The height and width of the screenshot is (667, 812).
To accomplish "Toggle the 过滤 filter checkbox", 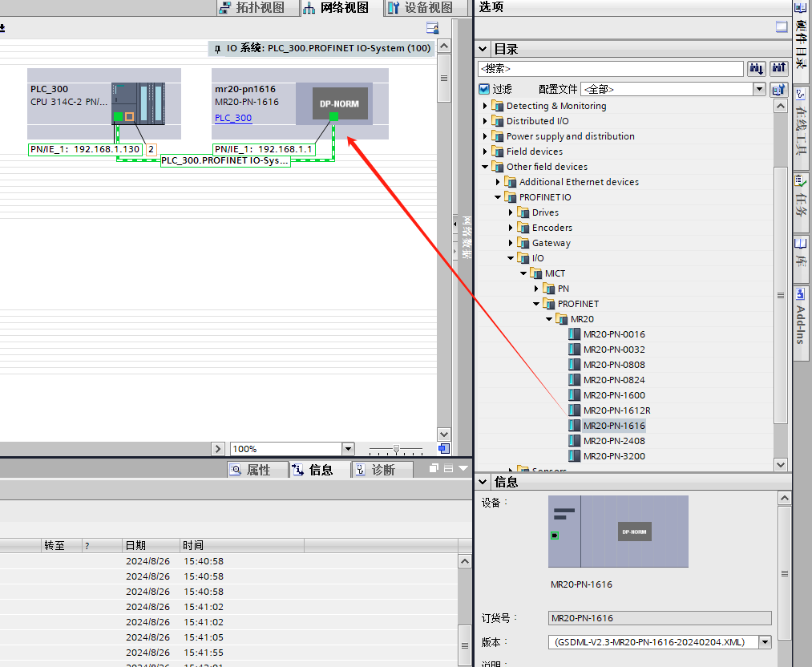I will 484,89.
